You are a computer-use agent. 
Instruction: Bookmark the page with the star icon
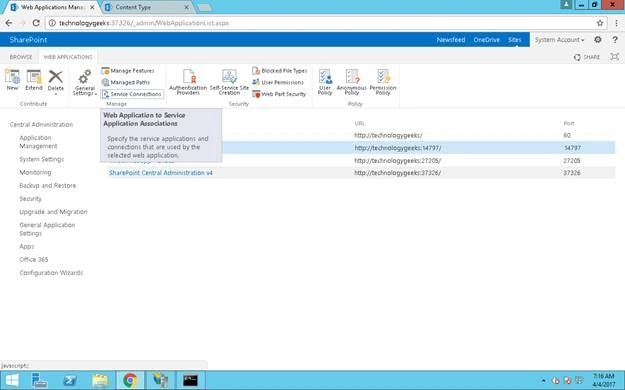[x=600, y=23]
